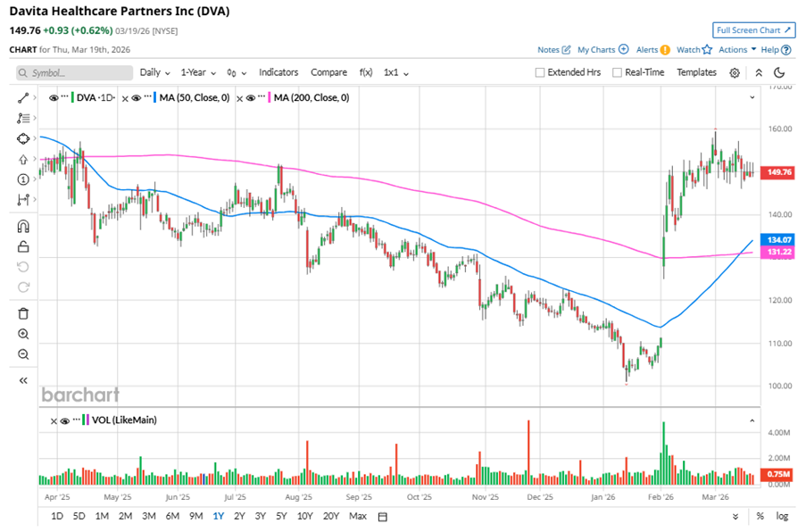Remove the MA 50 indicator
The image size is (806, 532).
pyautogui.click(x=125, y=98)
